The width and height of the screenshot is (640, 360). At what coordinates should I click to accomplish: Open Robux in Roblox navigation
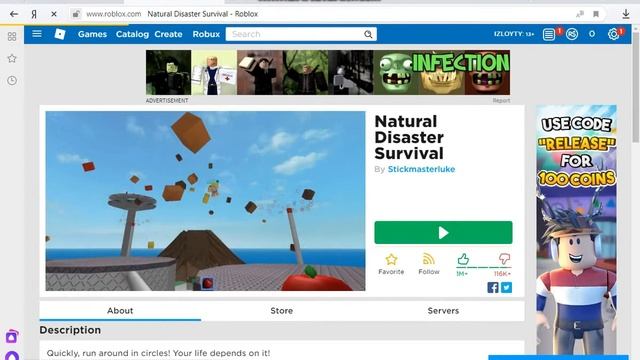click(206, 34)
